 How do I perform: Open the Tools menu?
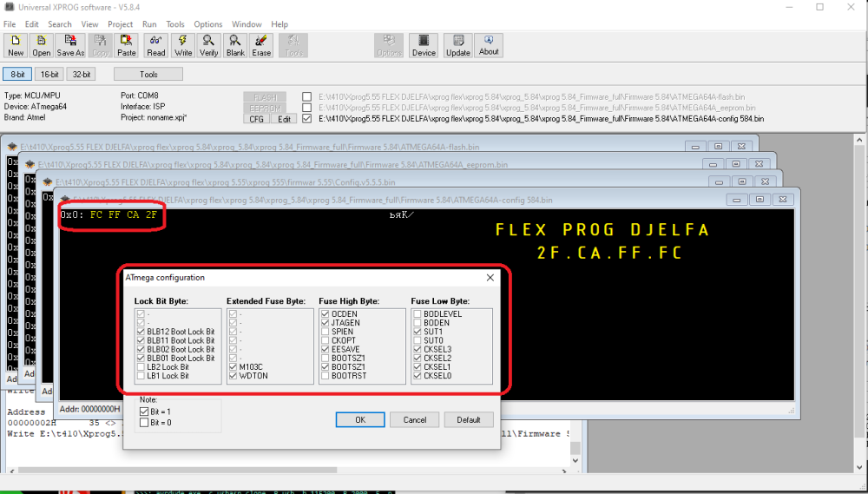pyautogui.click(x=175, y=24)
